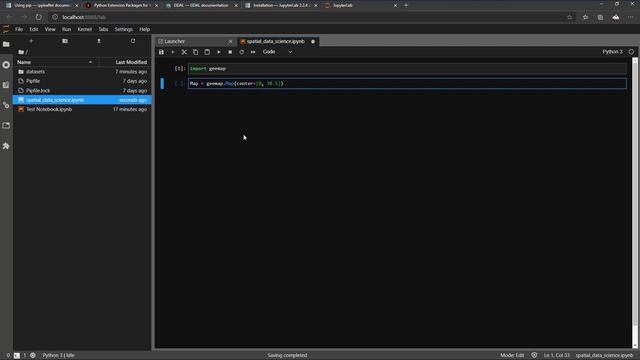Click the browser refresh button

pos(38,17)
